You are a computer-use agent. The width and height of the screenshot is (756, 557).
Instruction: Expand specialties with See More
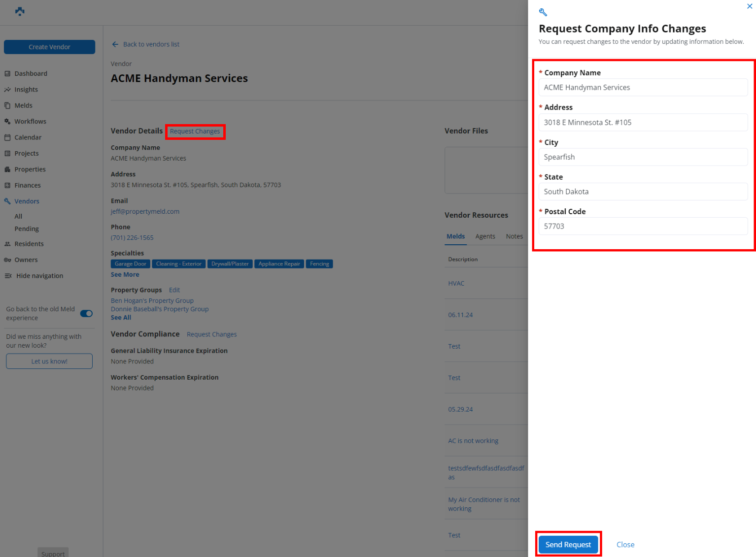(x=125, y=275)
